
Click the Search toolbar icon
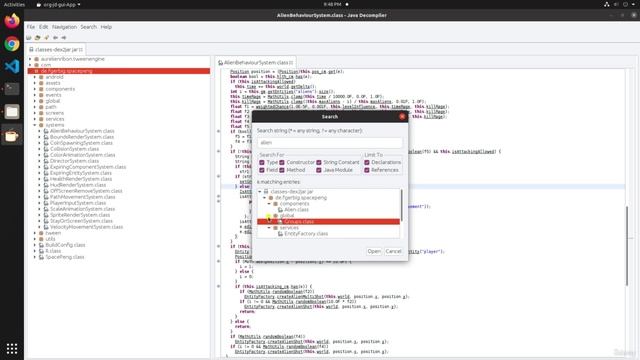point(47,38)
